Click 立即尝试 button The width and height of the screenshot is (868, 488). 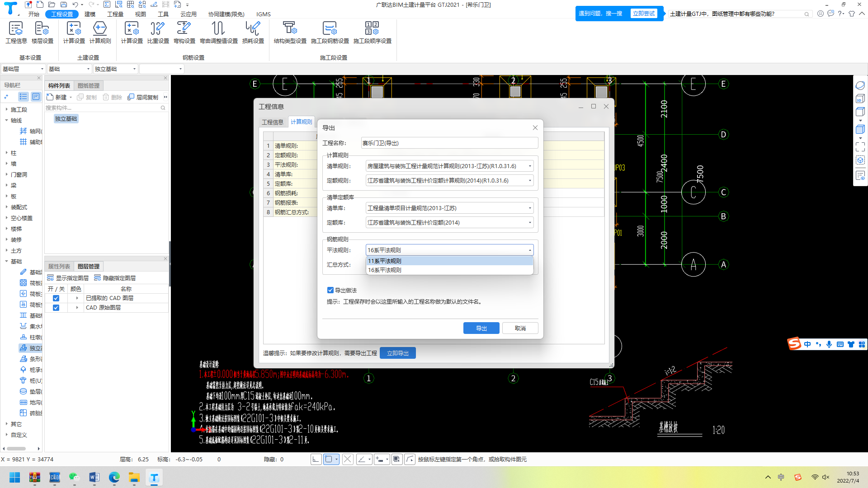coord(644,14)
